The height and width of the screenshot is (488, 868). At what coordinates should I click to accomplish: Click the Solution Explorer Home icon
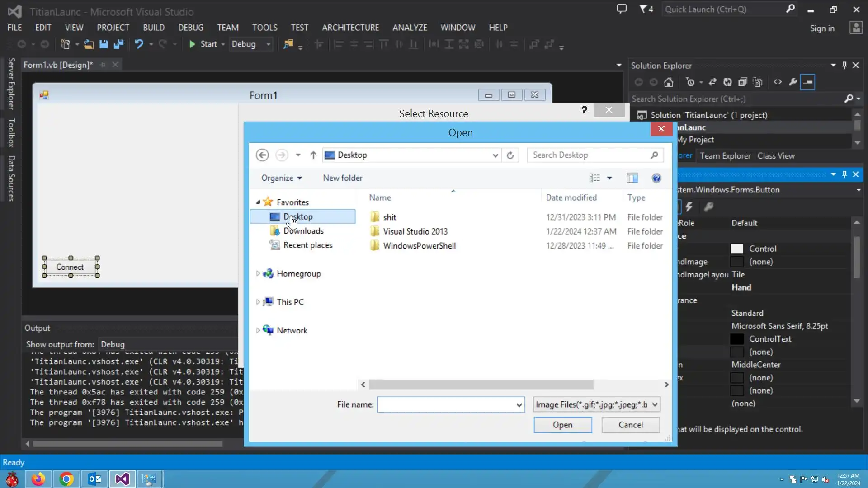point(669,82)
